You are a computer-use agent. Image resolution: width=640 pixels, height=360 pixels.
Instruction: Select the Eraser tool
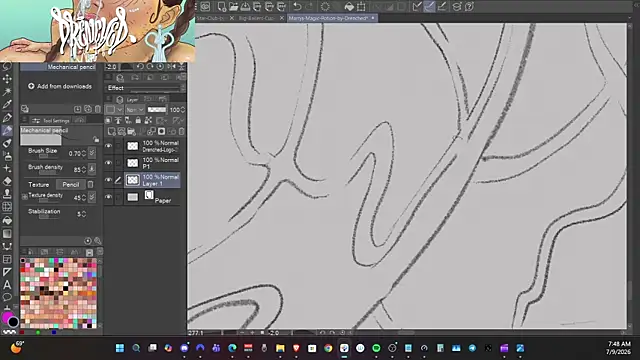point(7,181)
